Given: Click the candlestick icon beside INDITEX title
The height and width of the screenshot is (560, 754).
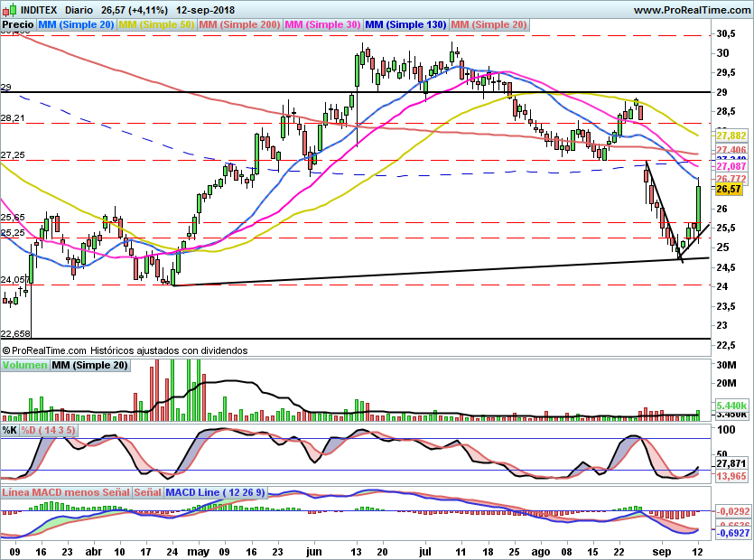Looking at the screenshot, I should click(9, 10).
